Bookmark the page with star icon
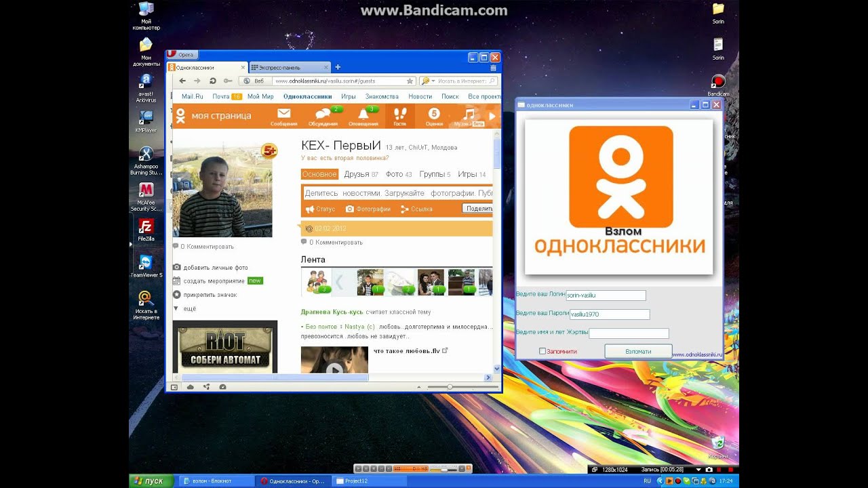Viewport: 868px width, 488px height. 410,81
